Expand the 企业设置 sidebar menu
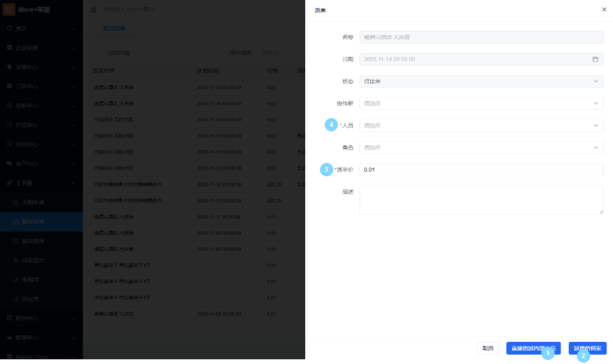 pos(40,48)
